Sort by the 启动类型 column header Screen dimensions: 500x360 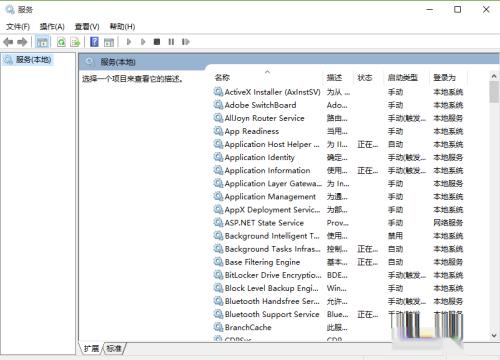pos(406,78)
